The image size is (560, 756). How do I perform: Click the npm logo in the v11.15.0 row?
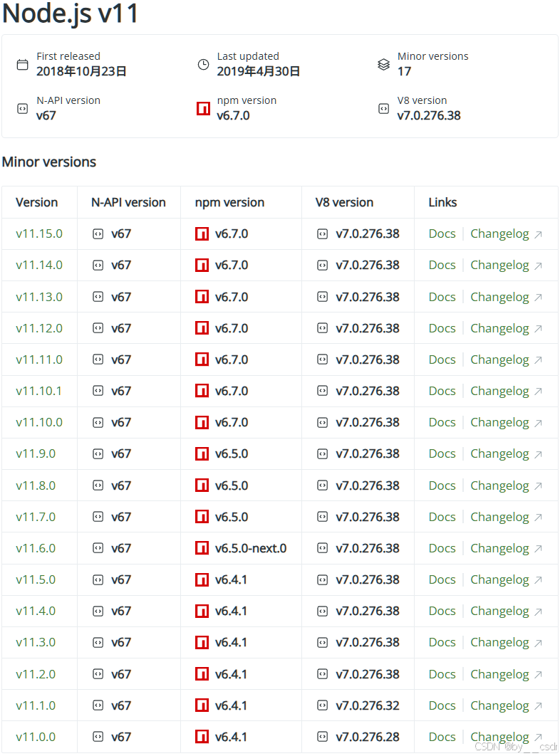coord(202,233)
